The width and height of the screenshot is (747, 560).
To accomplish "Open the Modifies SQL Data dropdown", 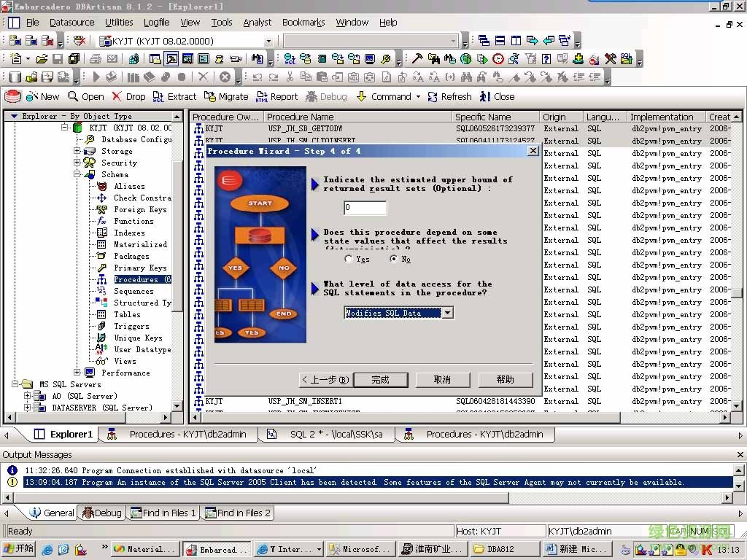I will [x=447, y=313].
